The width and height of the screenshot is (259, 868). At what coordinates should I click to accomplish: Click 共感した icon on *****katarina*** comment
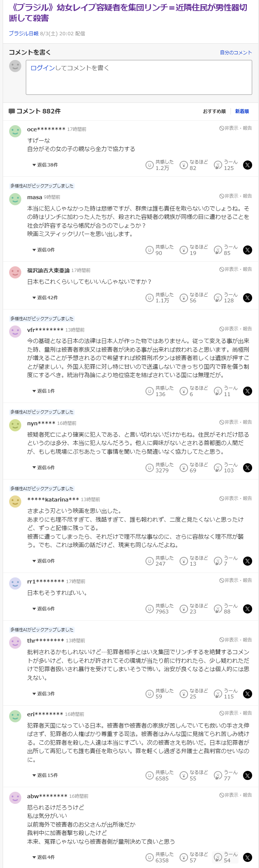pos(150,561)
